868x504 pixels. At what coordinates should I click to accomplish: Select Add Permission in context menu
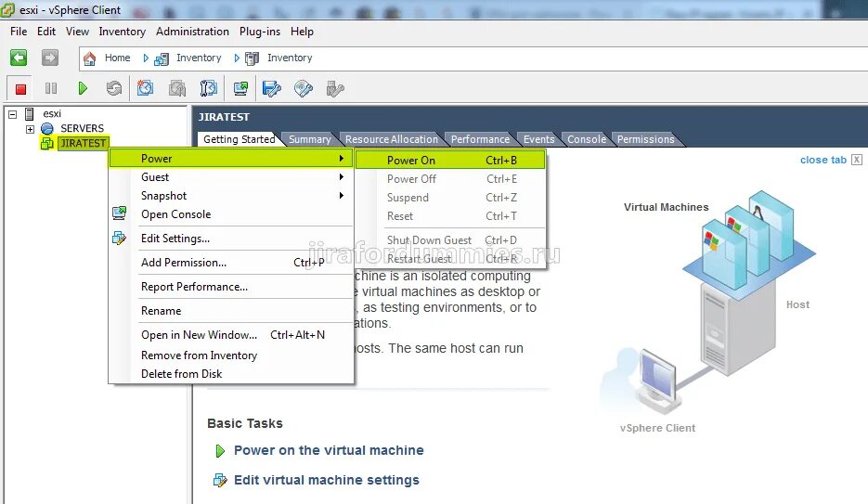231,263
